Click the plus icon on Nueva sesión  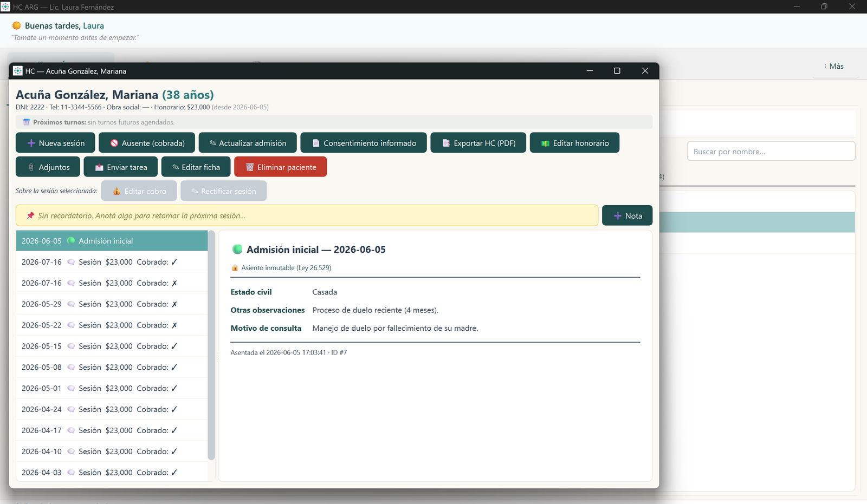point(31,143)
